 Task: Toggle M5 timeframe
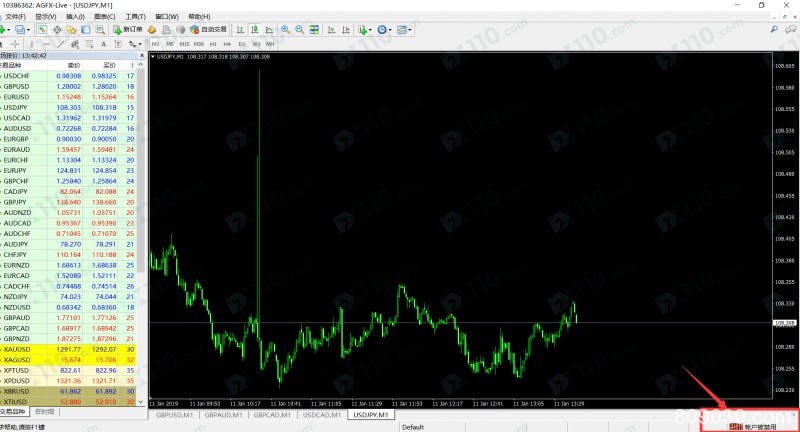pos(169,44)
